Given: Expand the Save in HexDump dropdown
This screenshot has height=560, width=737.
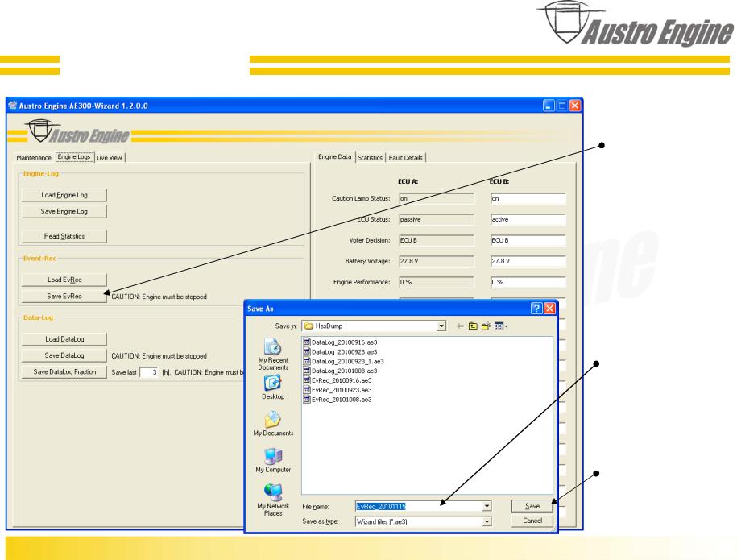Looking at the screenshot, I should [441, 326].
